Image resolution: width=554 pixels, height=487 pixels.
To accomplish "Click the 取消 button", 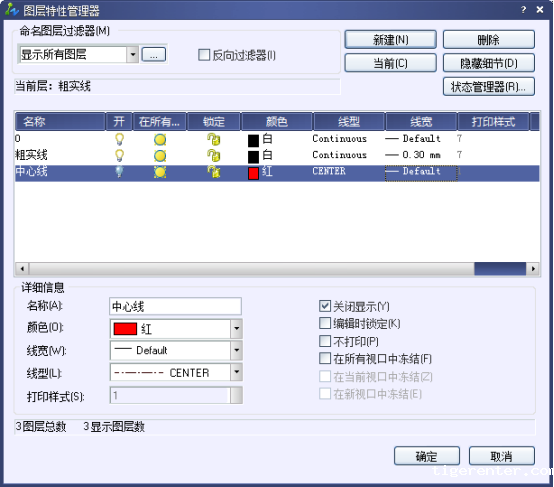I will click(x=501, y=456).
